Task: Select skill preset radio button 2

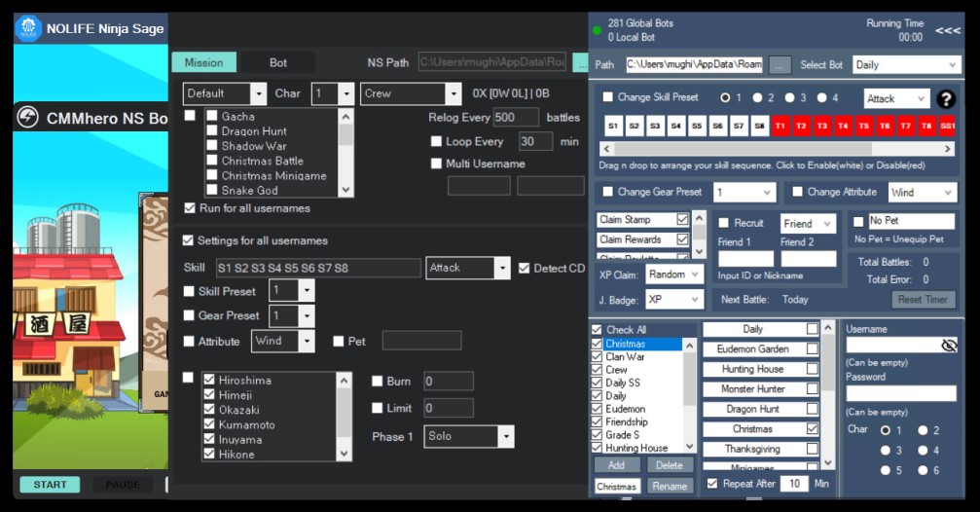Action: 757,97
